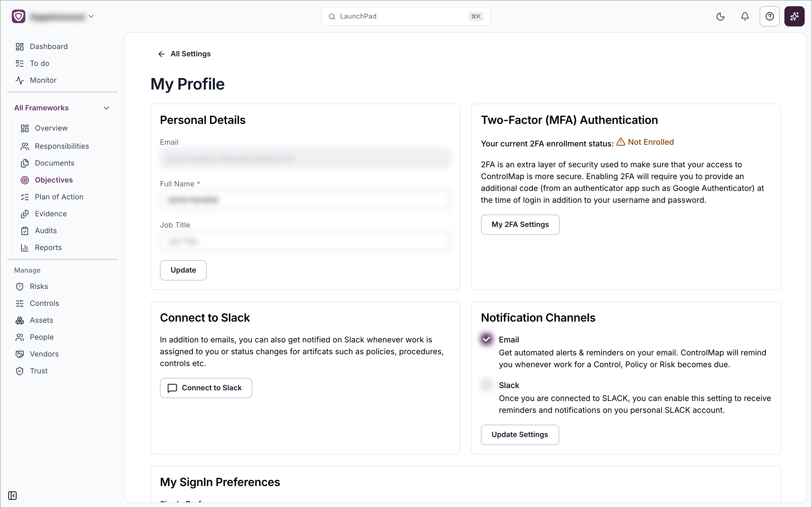Click the Dashboard grid icon
Viewport: 812px width, 508px height.
coord(20,47)
